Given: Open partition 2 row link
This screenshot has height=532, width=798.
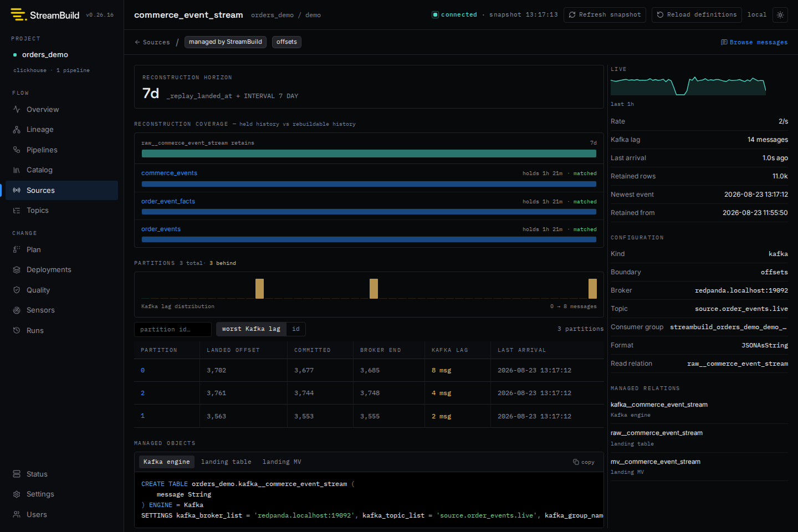Looking at the screenshot, I should tap(142, 393).
